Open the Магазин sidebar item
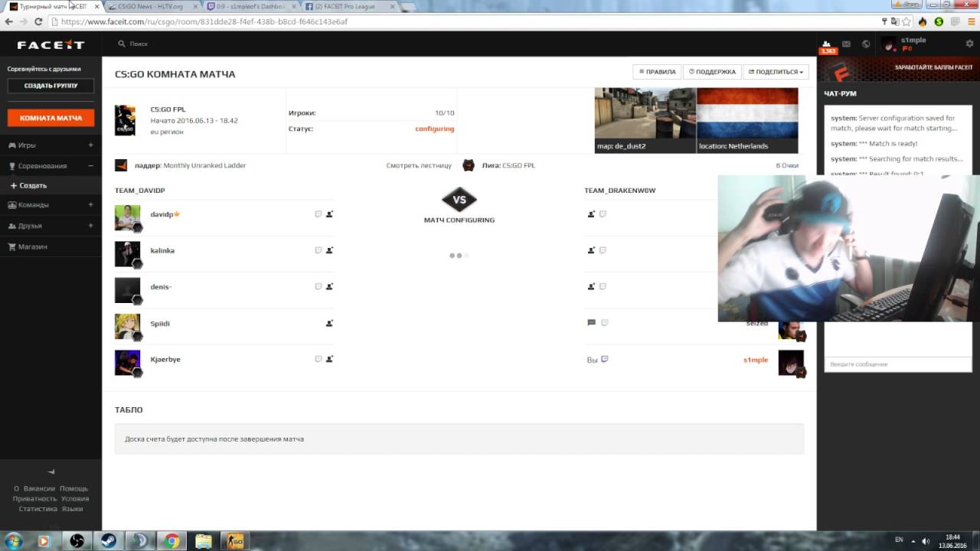The height and width of the screenshot is (551, 980). click(x=33, y=247)
